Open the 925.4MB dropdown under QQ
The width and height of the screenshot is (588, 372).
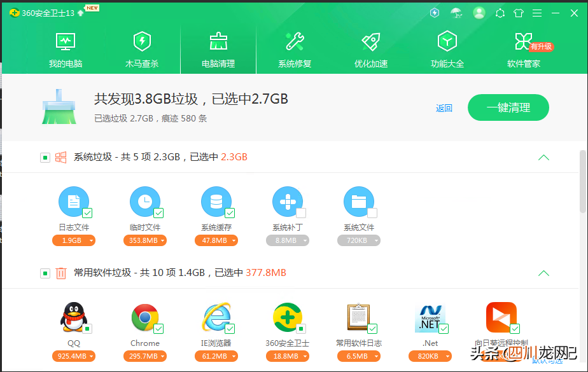[74, 356]
